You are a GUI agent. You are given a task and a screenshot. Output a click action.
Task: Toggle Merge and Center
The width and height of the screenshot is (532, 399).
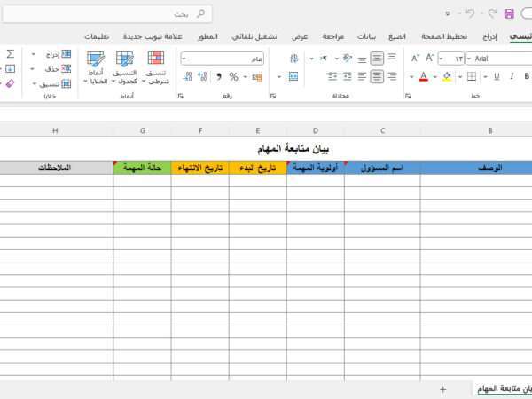(x=293, y=76)
